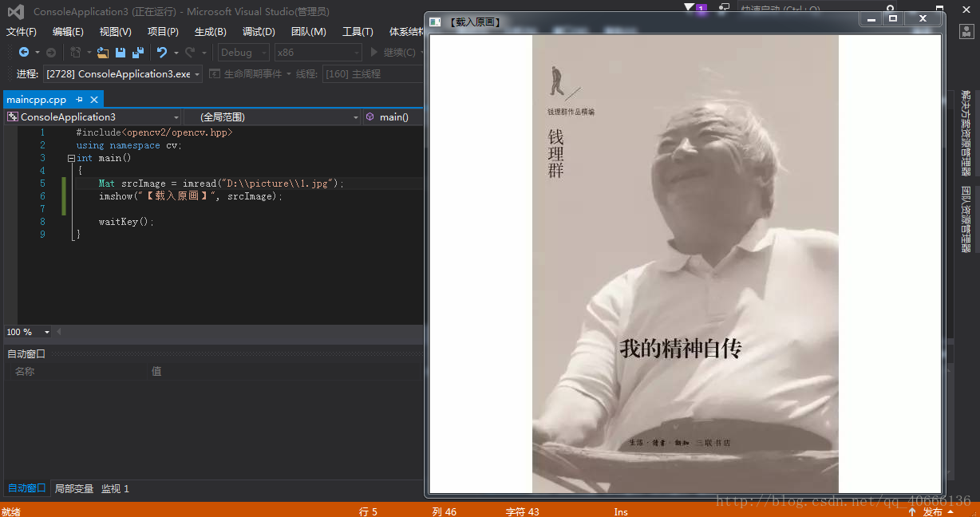Open the 团队资源管理器 side tab
The image size is (980, 517).
(966, 219)
